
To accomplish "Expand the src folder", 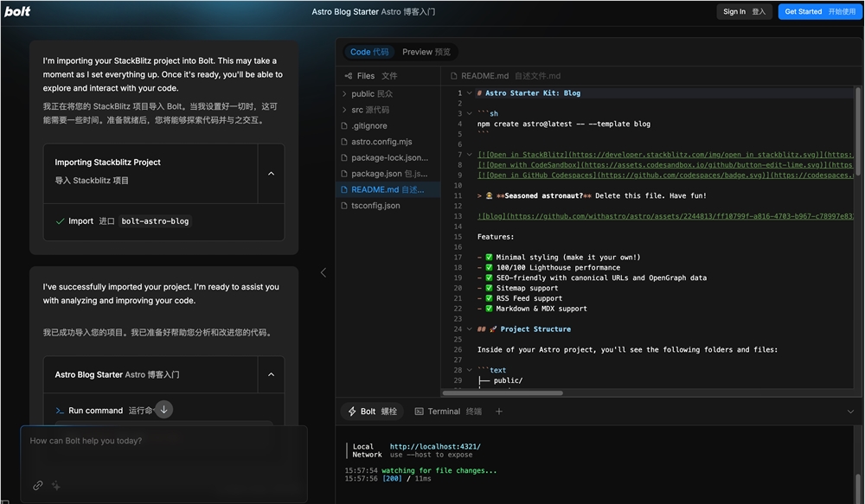I will 388,110.
